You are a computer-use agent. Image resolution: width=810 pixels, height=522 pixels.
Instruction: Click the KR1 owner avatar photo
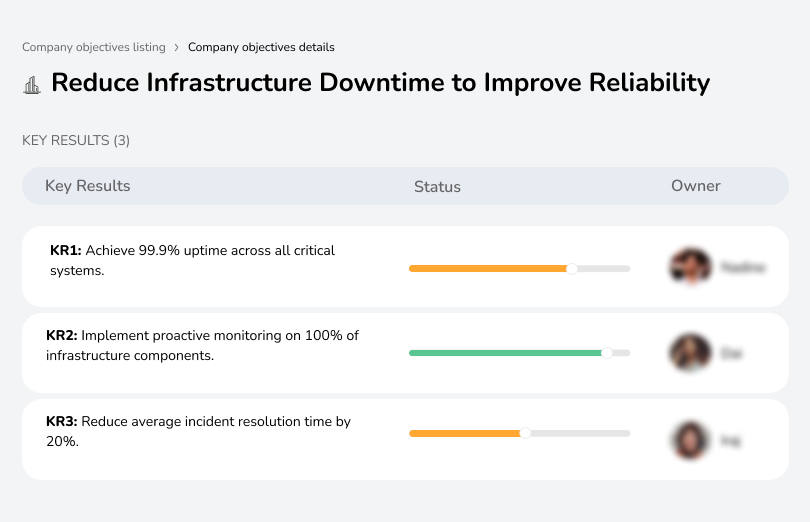(x=691, y=267)
